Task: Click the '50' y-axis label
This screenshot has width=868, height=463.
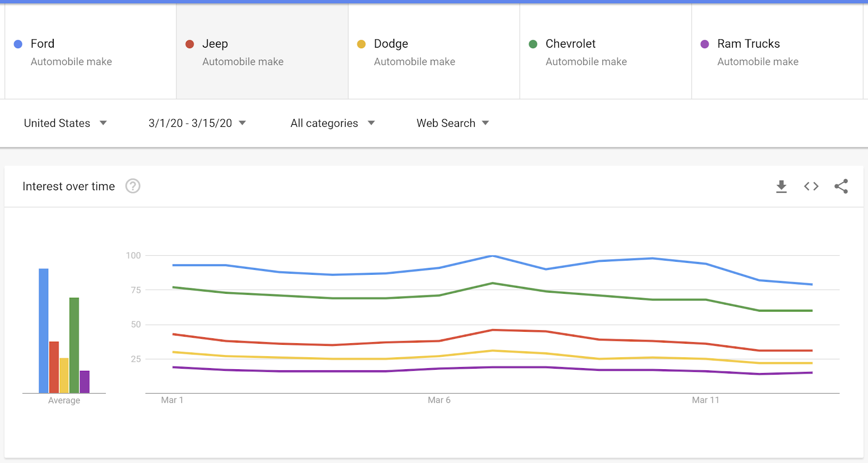Action: (136, 324)
